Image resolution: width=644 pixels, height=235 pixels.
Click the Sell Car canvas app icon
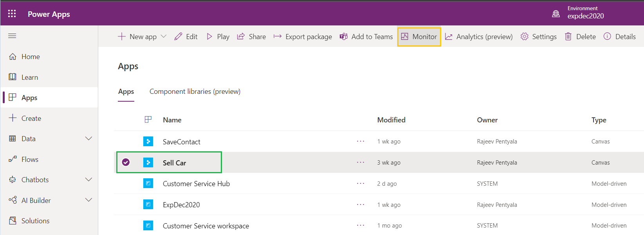point(148,162)
